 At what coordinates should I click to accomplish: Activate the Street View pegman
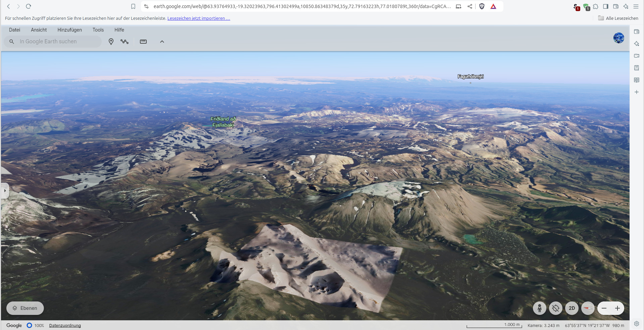pos(540,308)
